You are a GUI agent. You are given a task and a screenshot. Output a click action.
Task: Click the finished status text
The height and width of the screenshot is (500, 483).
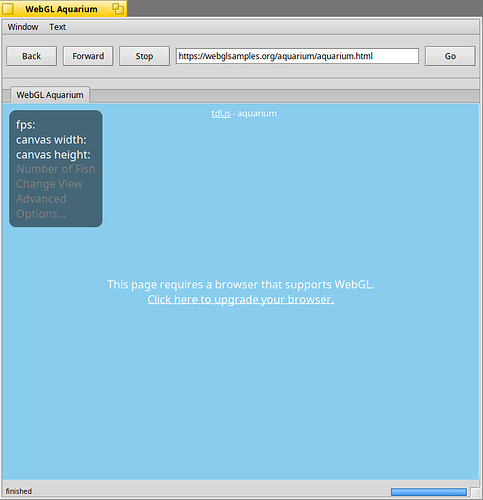(x=19, y=491)
